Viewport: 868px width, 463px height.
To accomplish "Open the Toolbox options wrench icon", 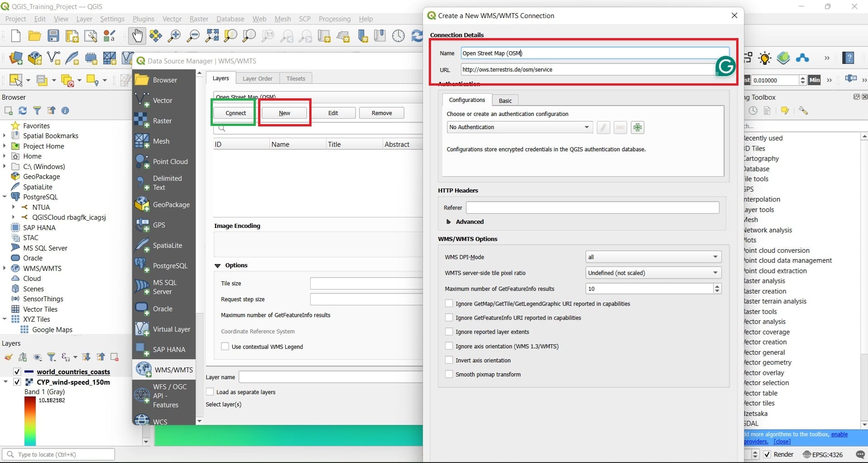I will 803,111.
